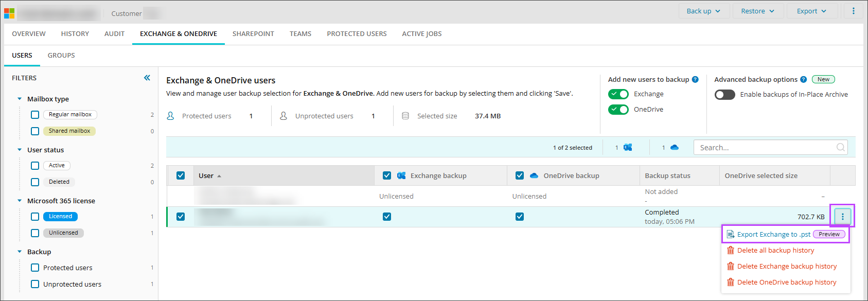The width and height of the screenshot is (868, 301).
Task: Open the Back up dropdown
Action: click(703, 11)
